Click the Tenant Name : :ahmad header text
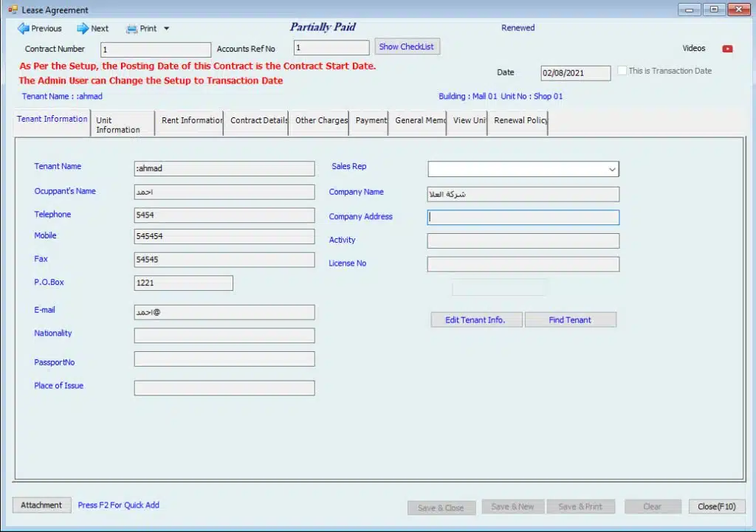The width and height of the screenshot is (756, 532). click(62, 97)
